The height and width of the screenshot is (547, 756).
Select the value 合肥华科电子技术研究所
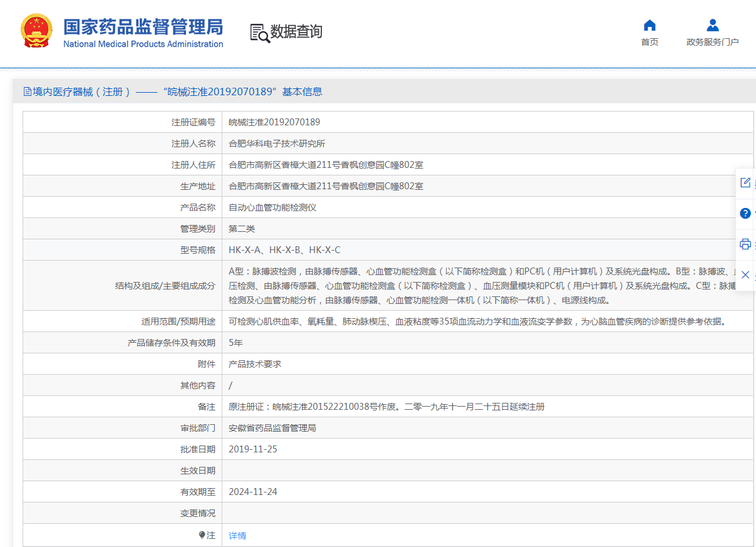(x=277, y=143)
